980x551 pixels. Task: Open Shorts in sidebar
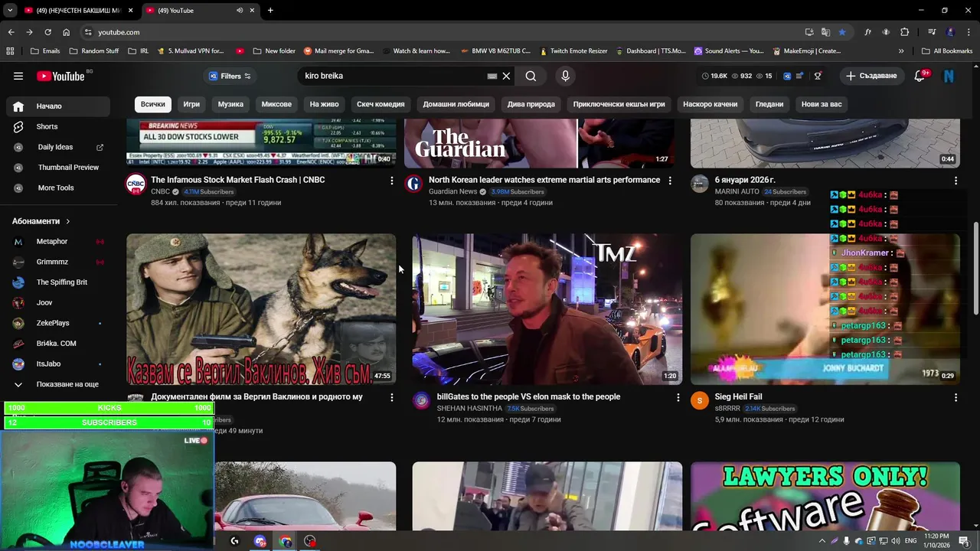58,126
